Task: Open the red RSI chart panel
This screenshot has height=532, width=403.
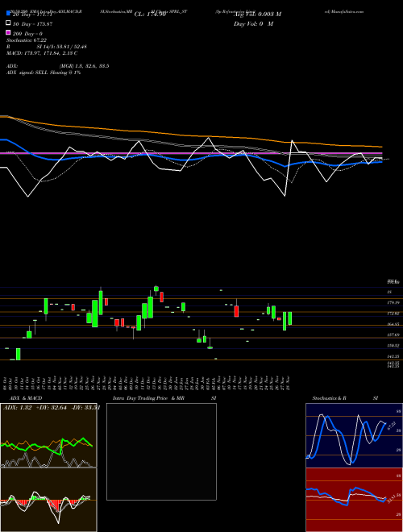Action: [354, 500]
